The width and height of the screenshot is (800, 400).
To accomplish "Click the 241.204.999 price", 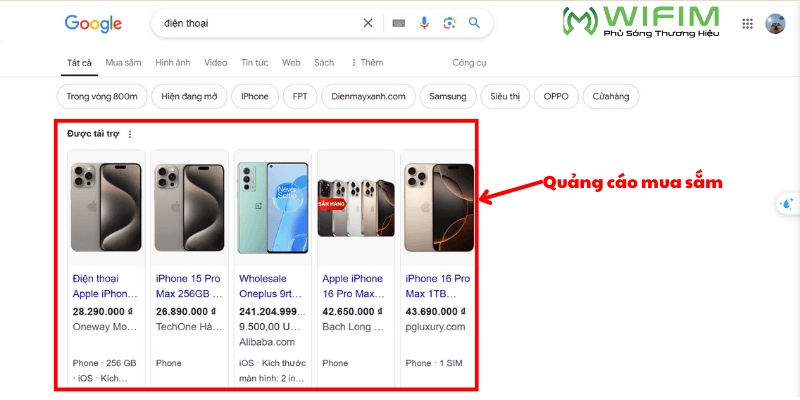I will pyautogui.click(x=272, y=312).
